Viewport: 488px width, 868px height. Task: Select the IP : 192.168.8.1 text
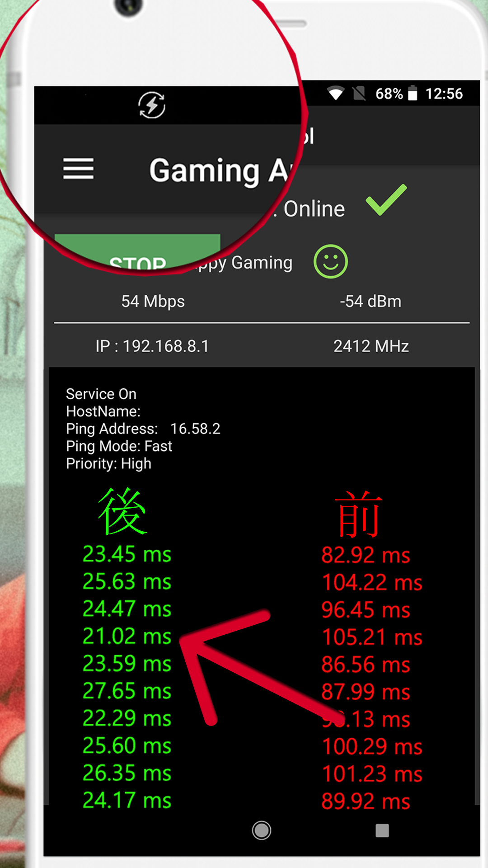[x=152, y=346]
